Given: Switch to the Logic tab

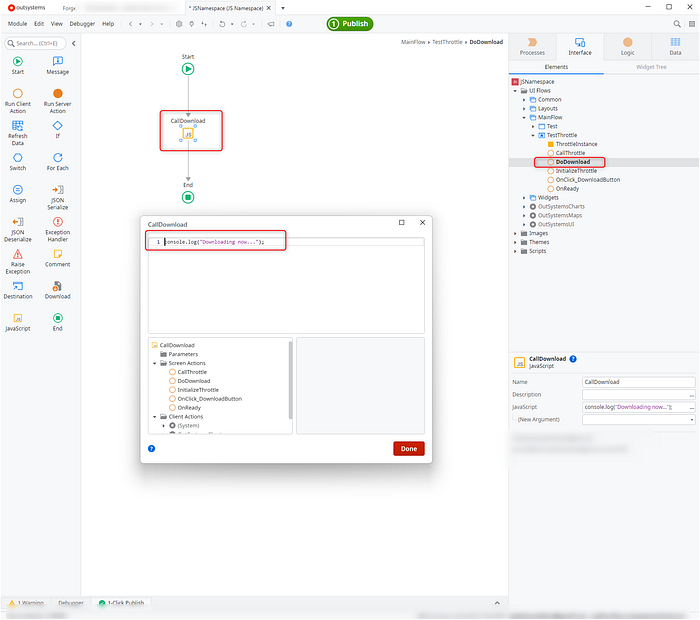Looking at the screenshot, I should click(627, 47).
